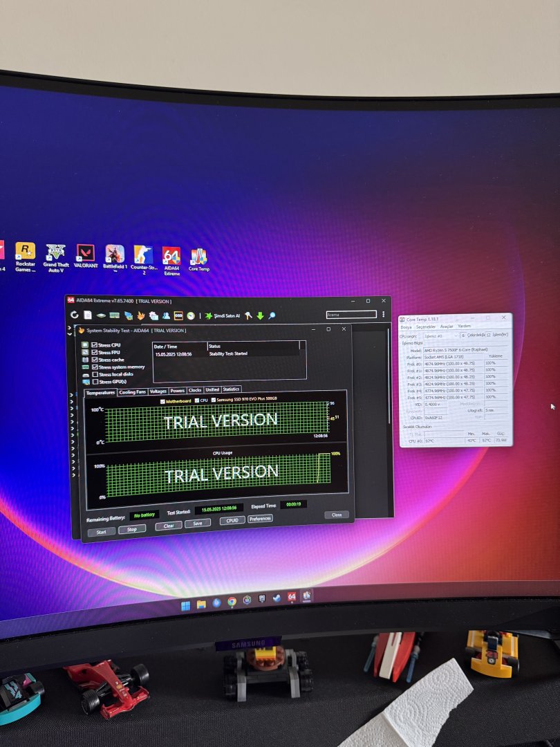560x747 pixels.
Task: Open the AIDA64 three-dot menu
Action: [383, 315]
